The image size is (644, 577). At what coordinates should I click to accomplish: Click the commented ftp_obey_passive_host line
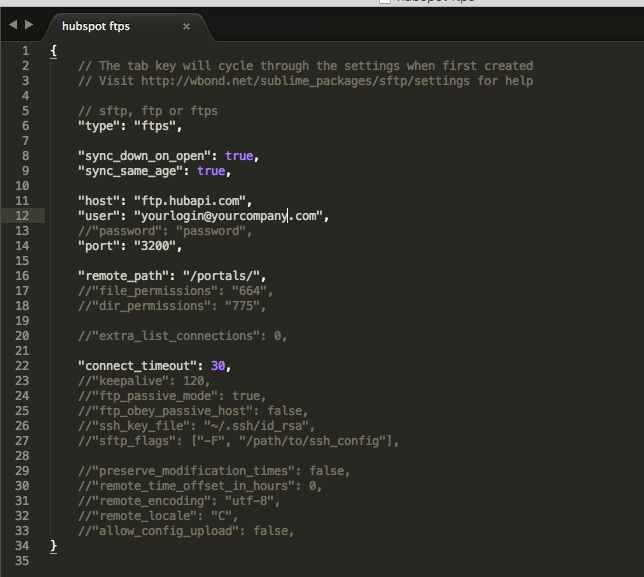(193, 411)
